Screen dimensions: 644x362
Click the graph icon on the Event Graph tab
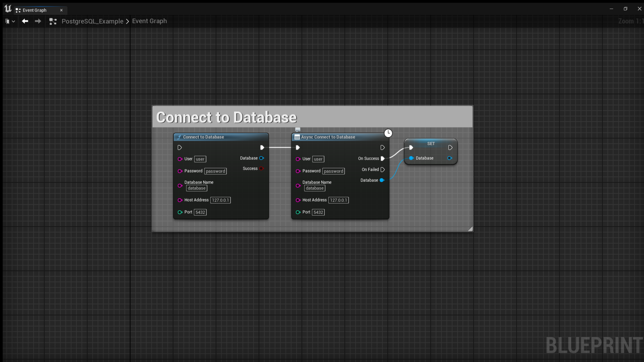point(18,10)
